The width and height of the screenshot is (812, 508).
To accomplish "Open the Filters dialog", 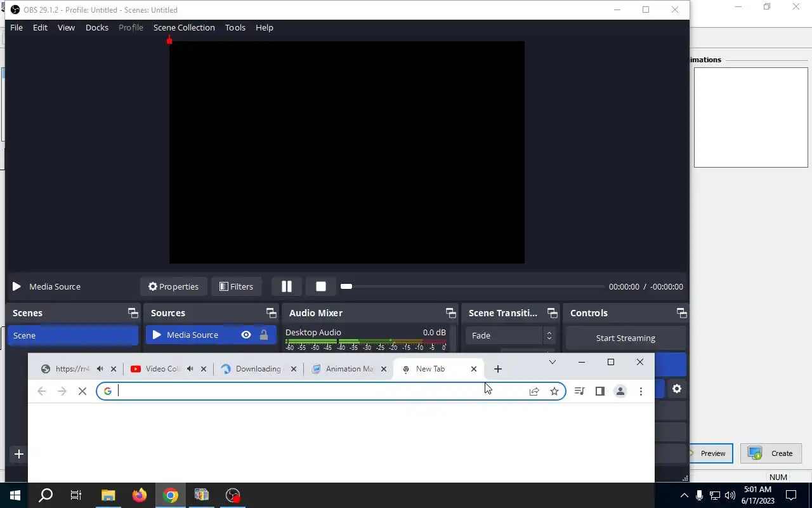I will [x=236, y=286].
